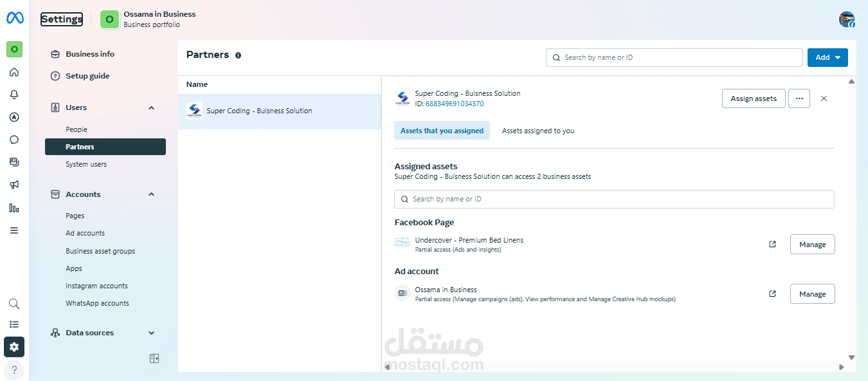Click the Partners info icon
The height and width of the screenshot is (381, 868).
coord(238,55)
